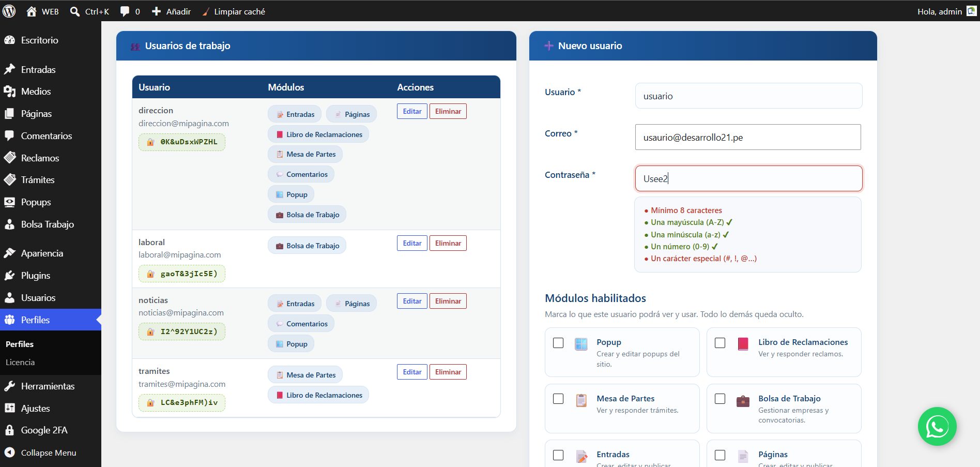The image size is (980, 467).
Task: Open the Medios sidebar menu
Action: click(51, 92)
